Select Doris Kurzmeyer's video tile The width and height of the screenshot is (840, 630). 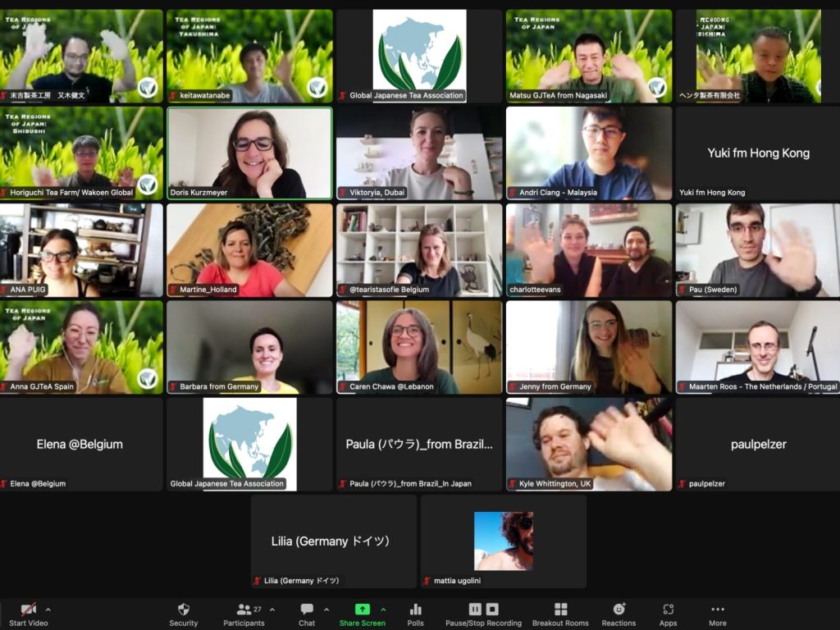[249, 153]
